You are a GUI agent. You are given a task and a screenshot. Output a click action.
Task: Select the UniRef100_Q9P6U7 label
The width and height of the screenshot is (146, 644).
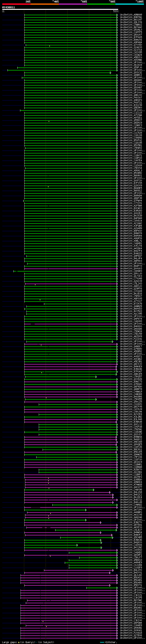[131, 256]
